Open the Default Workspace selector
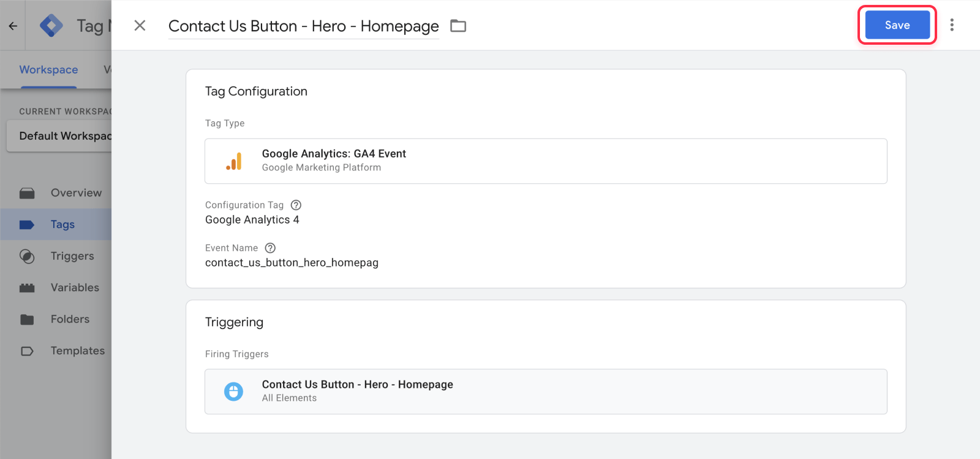This screenshot has width=980, height=459. tap(59, 136)
